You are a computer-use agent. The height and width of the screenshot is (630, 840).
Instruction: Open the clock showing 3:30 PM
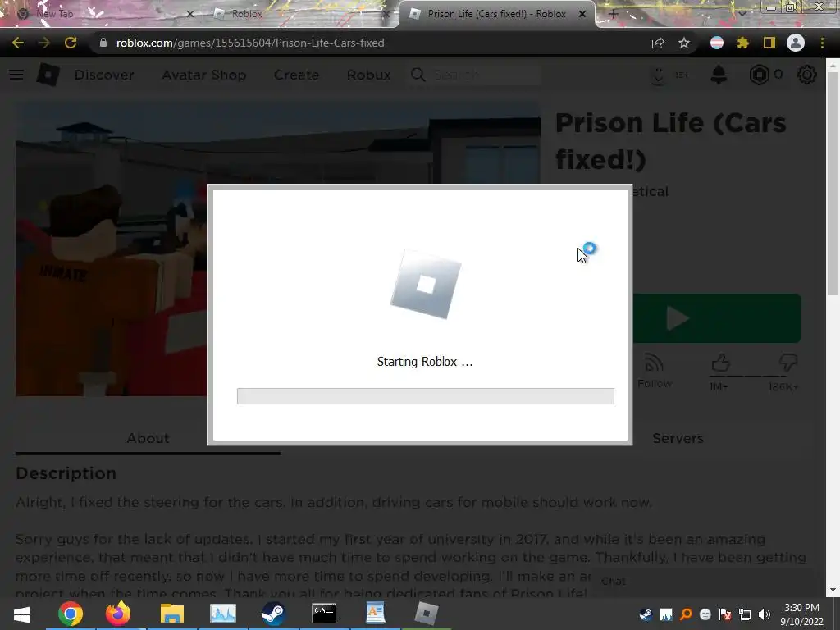802,614
